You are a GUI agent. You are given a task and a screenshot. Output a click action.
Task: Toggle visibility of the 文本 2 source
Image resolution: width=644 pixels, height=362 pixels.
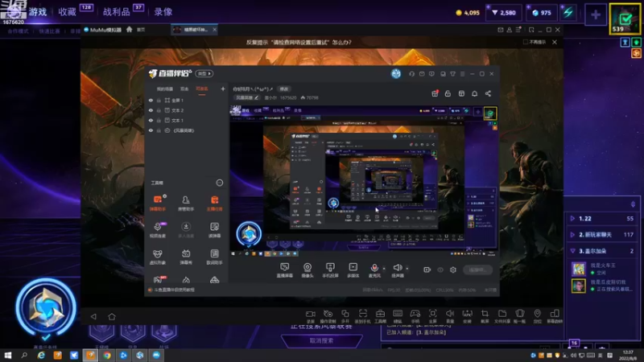click(x=151, y=110)
